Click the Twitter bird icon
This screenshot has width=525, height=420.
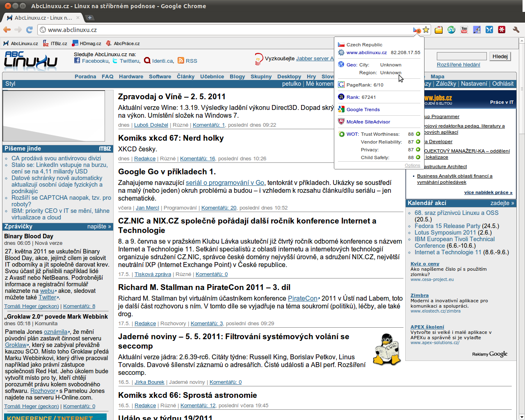[x=115, y=61]
